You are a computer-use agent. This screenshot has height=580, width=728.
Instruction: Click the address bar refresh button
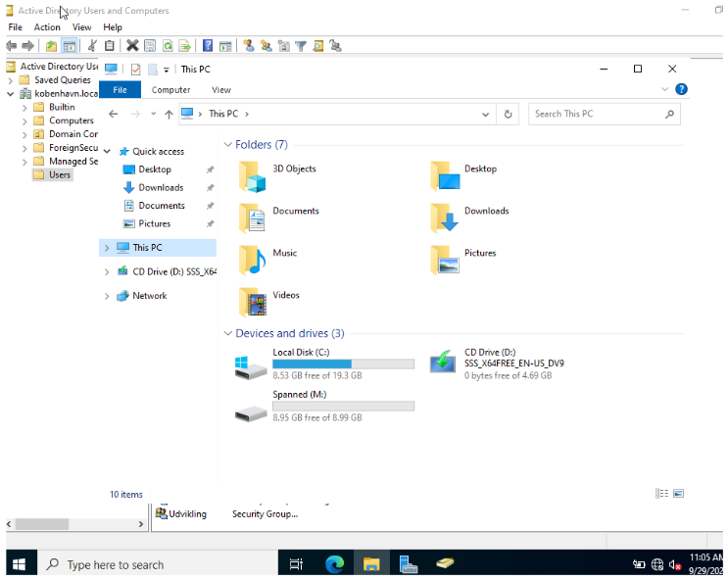pyautogui.click(x=508, y=115)
